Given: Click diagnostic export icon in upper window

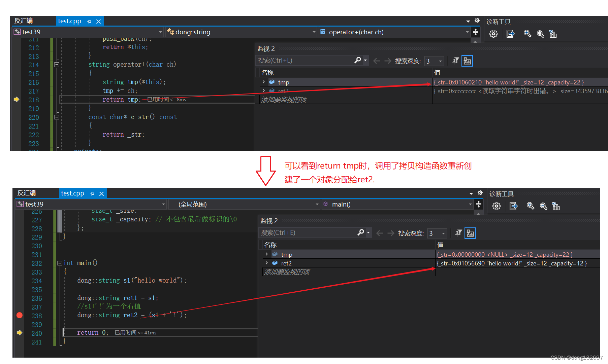Looking at the screenshot, I should coord(510,34).
